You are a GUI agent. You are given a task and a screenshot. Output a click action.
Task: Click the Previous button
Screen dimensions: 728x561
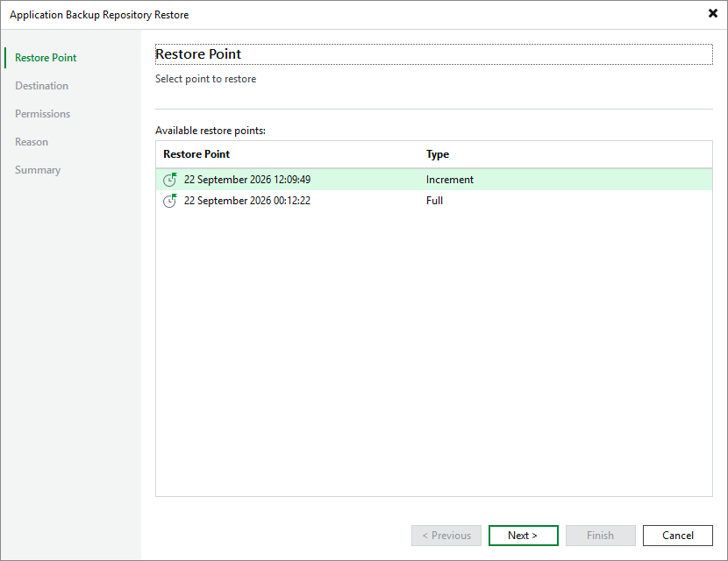coord(446,536)
